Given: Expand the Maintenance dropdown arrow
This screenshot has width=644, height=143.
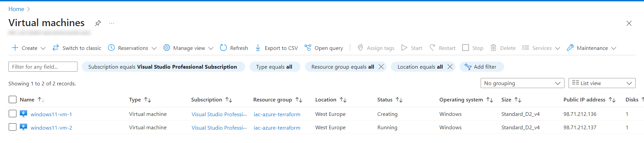Looking at the screenshot, I should (x=613, y=48).
